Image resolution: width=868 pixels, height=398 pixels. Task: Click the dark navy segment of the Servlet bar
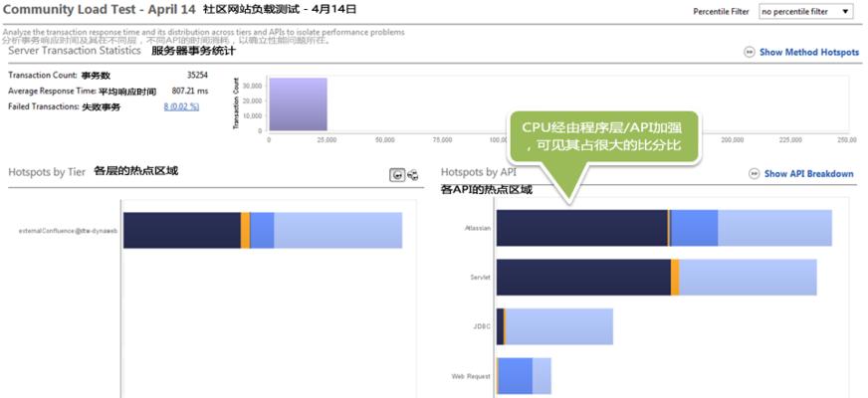click(x=583, y=278)
